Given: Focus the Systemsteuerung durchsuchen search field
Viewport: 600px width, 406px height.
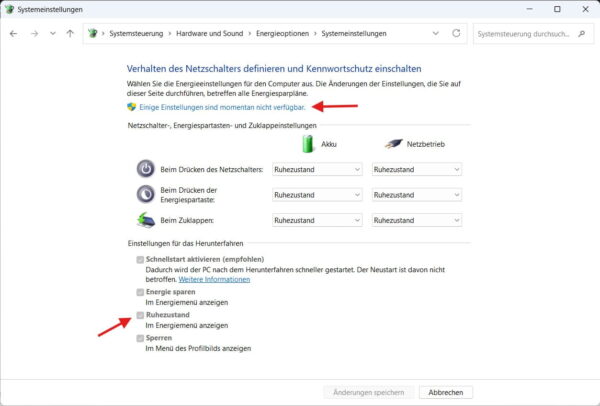Looking at the screenshot, I should coord(533,34).
